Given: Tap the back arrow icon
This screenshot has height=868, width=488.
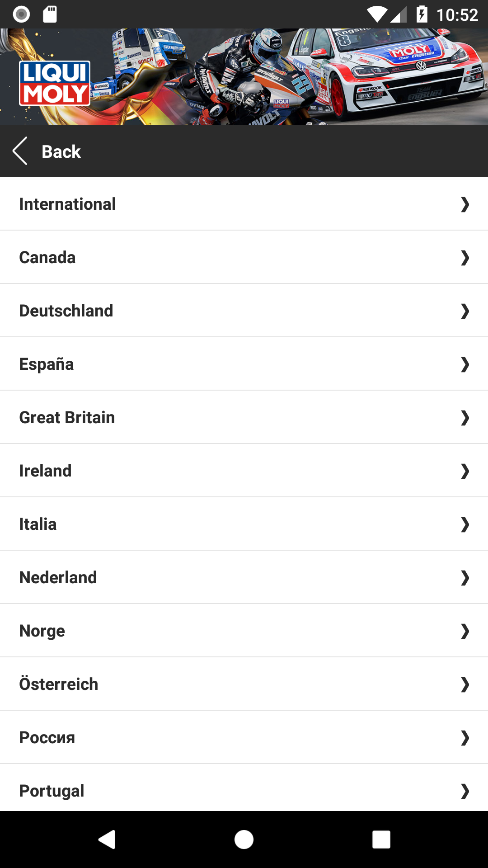Looking at the screenshot, I should tap(20, 151).
